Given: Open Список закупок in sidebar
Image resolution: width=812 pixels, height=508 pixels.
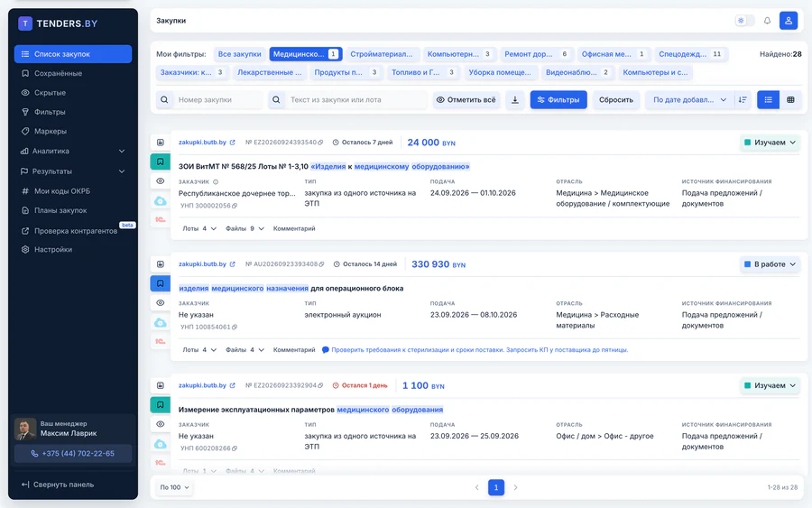Looking at the screenshot, I should click(x=73, y=54).
